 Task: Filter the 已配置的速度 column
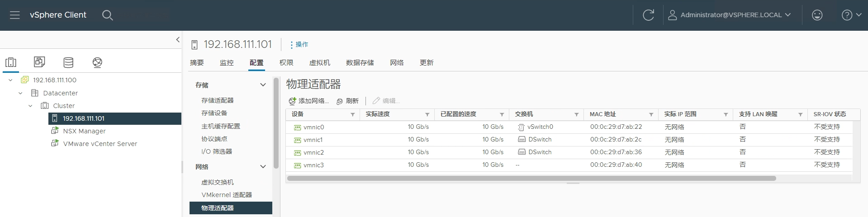[x=502, y=114]
